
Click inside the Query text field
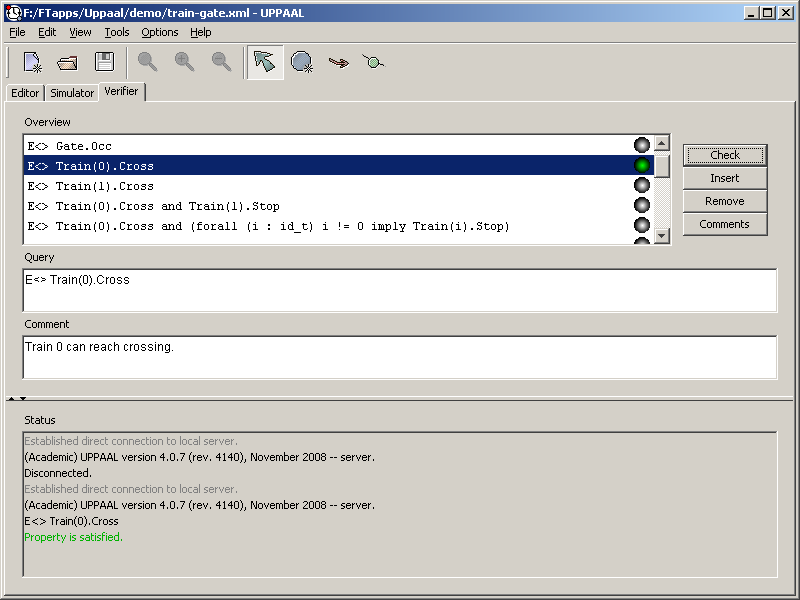pos(400,290)
